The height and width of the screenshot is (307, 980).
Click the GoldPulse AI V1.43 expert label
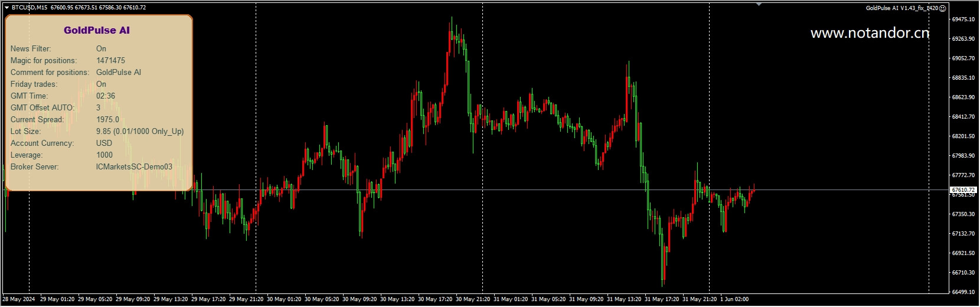[x=901, y=8]
